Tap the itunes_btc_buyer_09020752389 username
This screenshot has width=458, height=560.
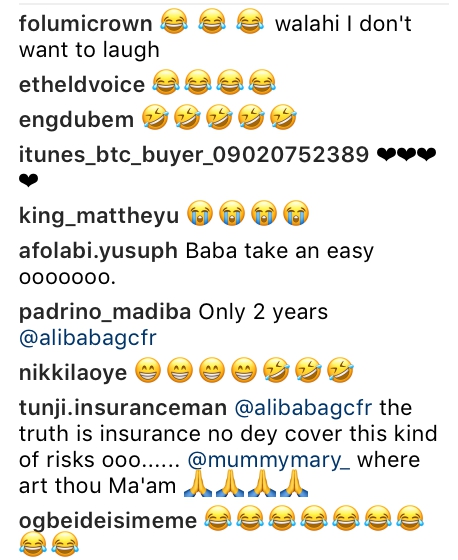[x=194, y=155]
